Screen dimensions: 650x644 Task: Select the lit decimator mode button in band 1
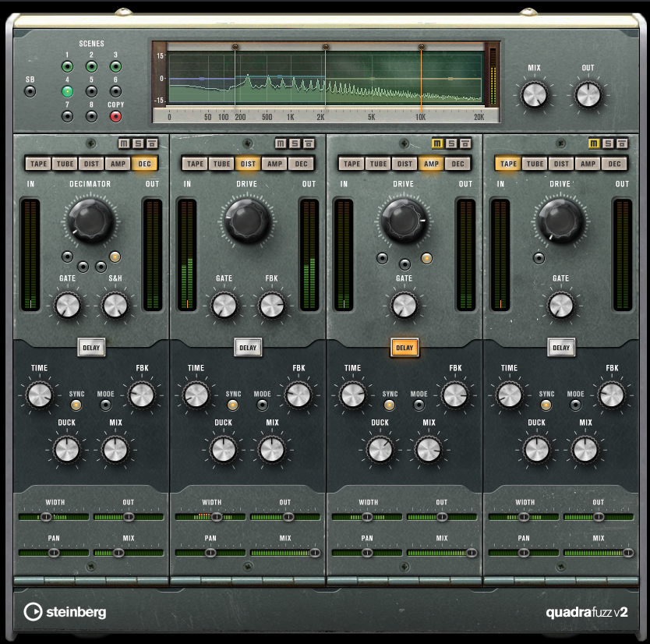click(x=115, y=257)
